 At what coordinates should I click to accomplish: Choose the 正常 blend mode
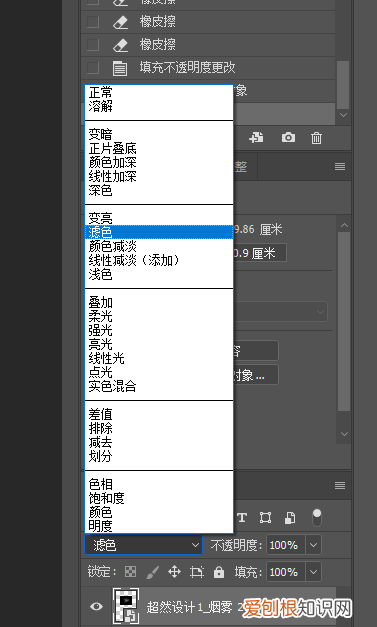pyautogui.click(x=159, y=92)
